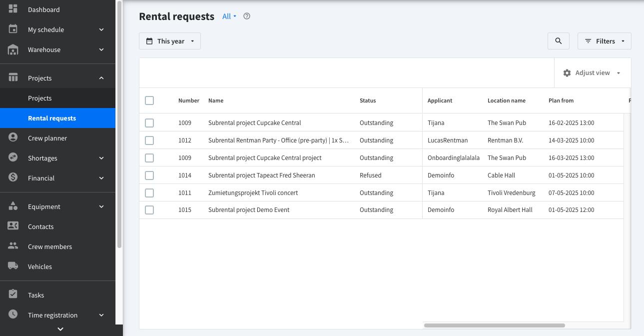Screen dimensions: 644x336
Task: Click the Crew planner person icon
Action: [13, 137]
